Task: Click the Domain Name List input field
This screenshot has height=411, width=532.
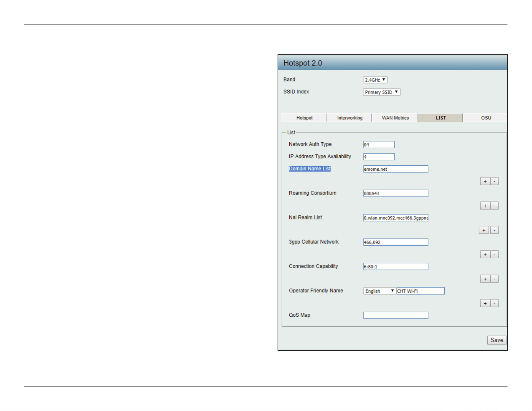Action: pyautogui.click(x=396, y=169)
